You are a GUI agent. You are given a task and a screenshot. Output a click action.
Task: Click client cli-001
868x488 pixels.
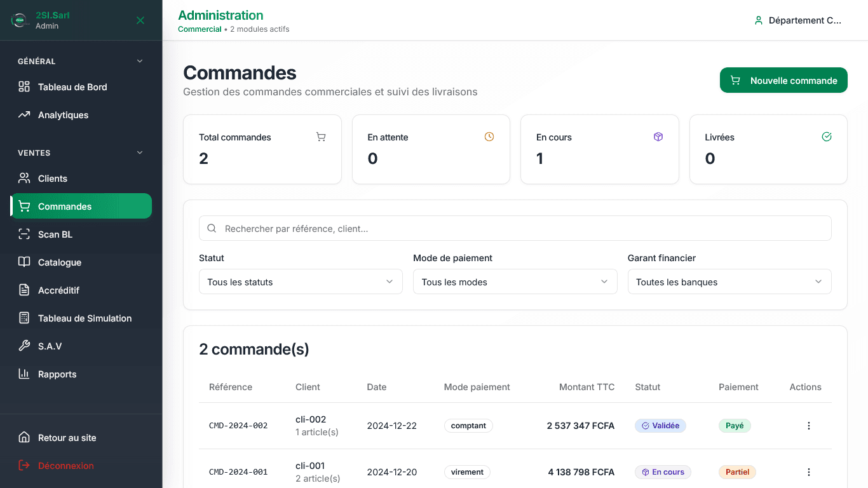point(310,466)
